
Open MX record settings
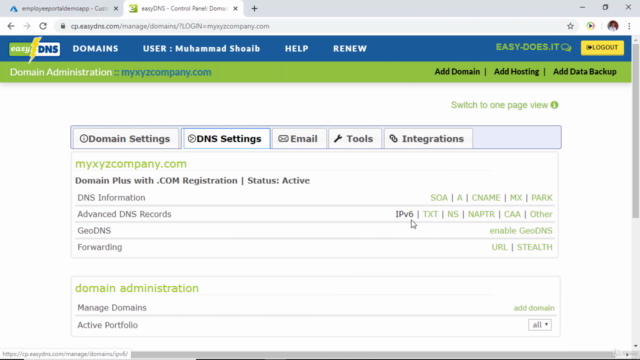[516, 198]
